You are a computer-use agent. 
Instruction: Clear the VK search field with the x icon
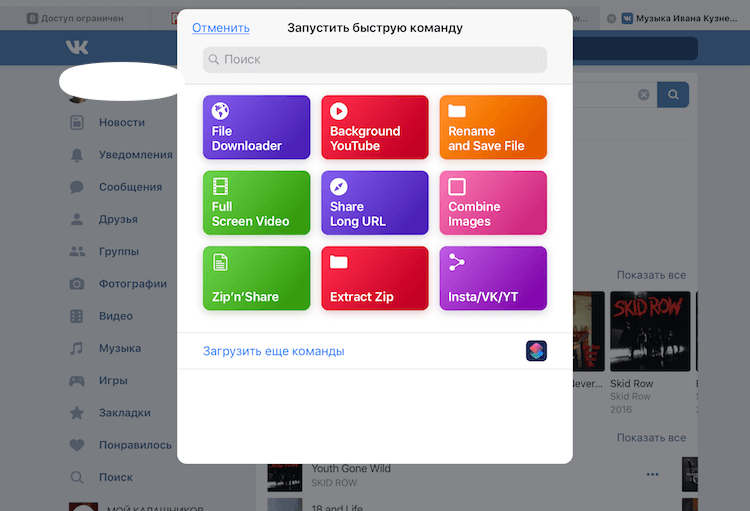pos(644,94)
